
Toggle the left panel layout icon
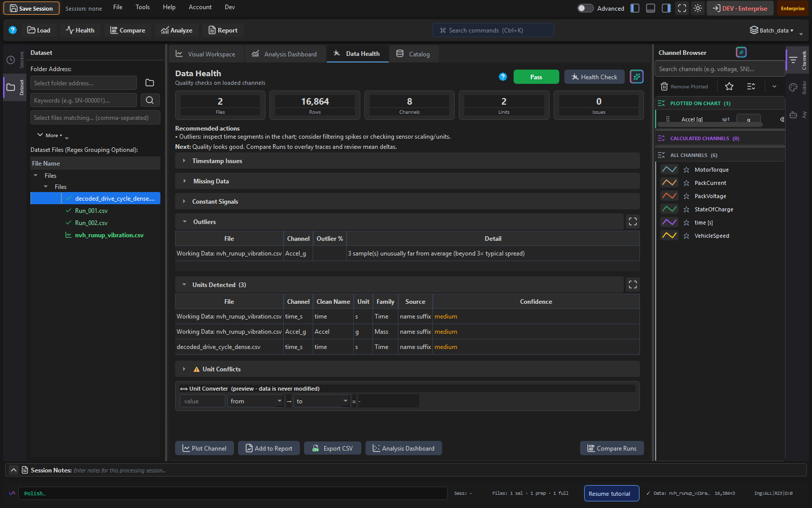(635, 8)
